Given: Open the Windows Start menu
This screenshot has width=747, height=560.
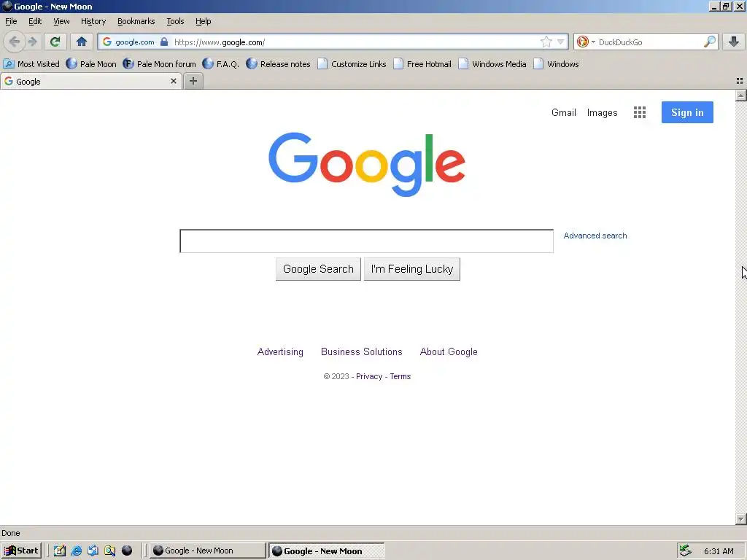Looking at the screenshot, I should click(21, 551).
